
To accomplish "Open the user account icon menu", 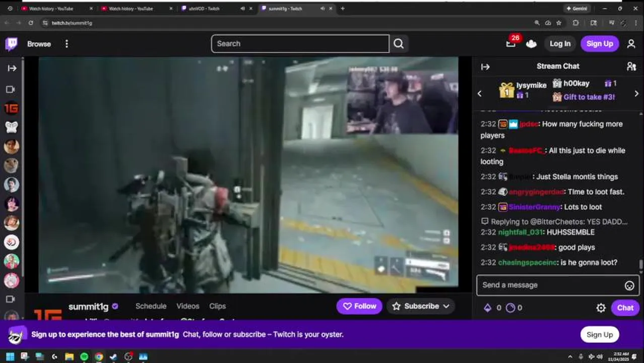I will click(631, 44).
